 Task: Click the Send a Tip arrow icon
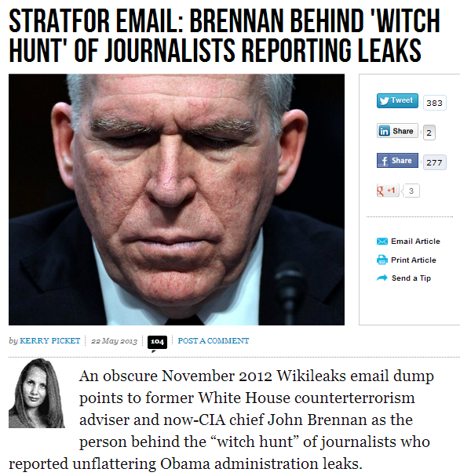[x=382, y=278]
